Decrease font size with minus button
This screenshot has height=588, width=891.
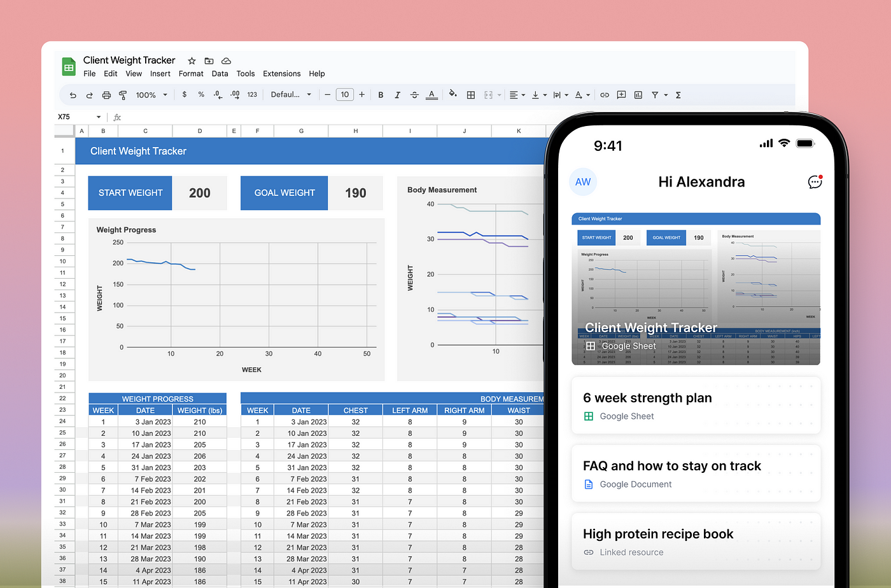point(327,95)
